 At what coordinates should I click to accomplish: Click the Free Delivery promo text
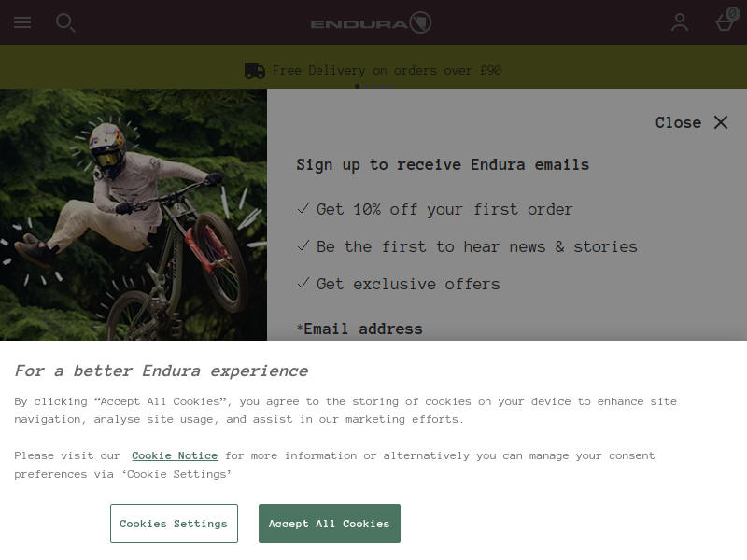coord(387,71)
